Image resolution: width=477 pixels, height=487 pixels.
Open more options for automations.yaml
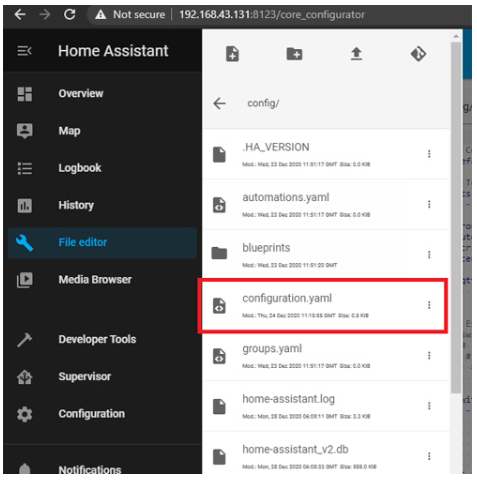pos(429,204)
